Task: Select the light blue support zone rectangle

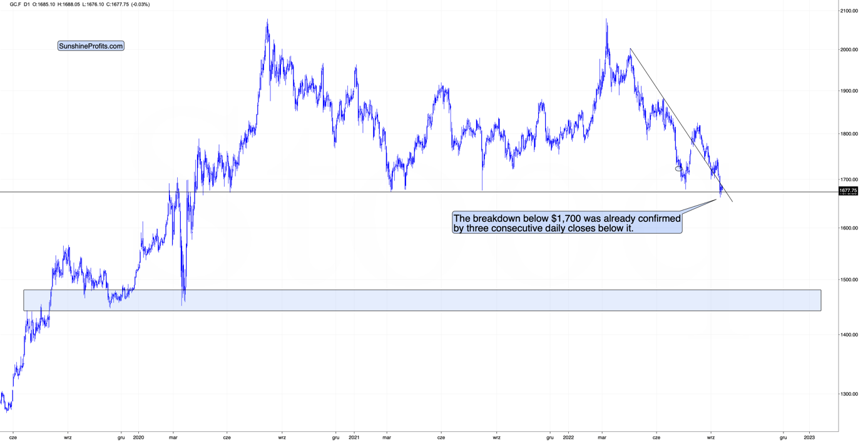Action: coord(422,300)
